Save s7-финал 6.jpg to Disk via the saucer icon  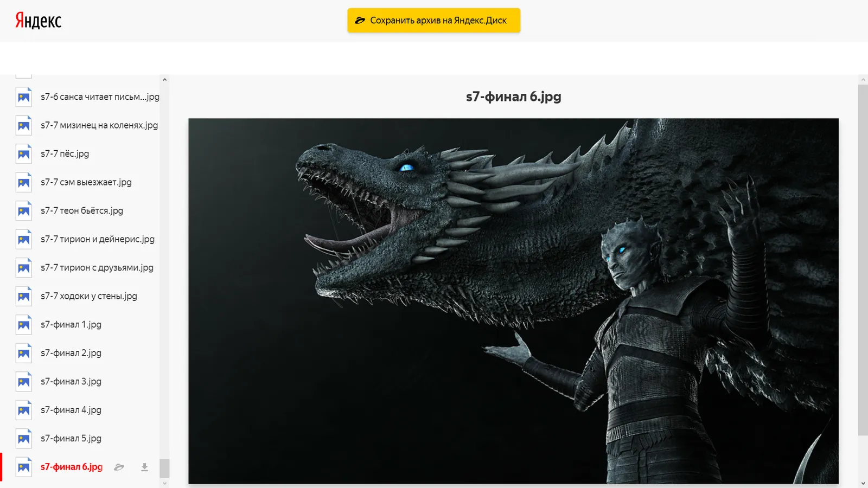click(x=119, y=467)
